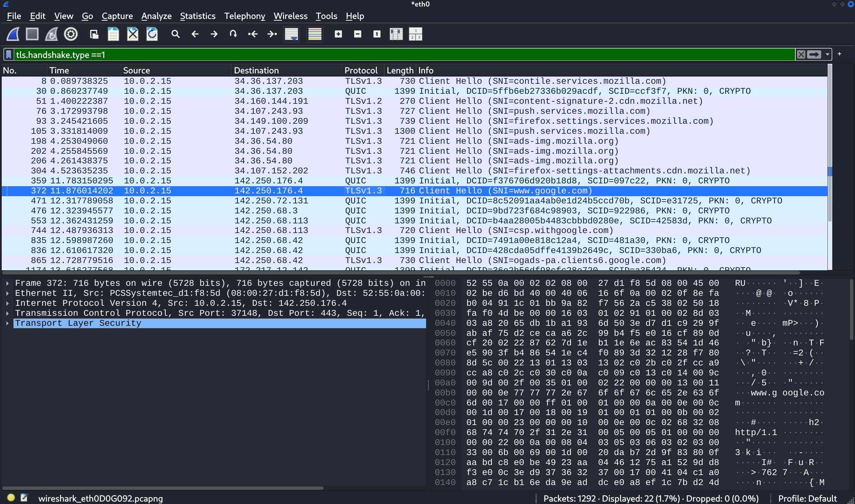Select packet 359 QUIC Initial row
The width and height of the screenshot is (855, 504).
pyautogui.click(x=414, y=181)
